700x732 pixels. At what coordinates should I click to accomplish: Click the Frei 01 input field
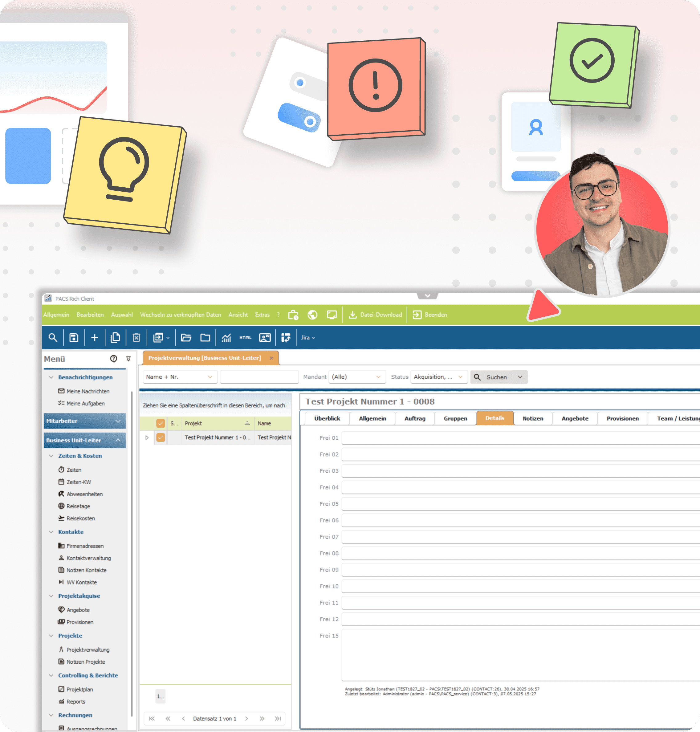[x=519, y=438]
